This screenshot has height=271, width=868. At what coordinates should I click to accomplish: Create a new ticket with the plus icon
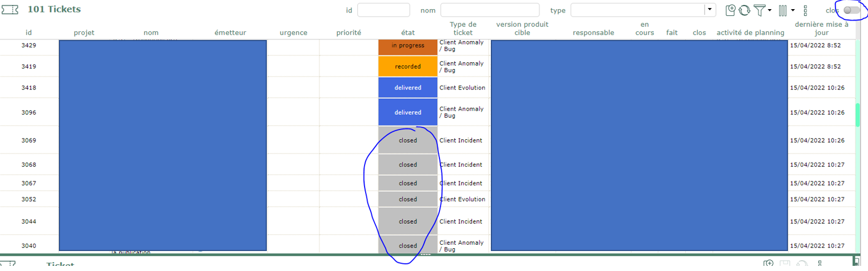[x=730, y=10]
